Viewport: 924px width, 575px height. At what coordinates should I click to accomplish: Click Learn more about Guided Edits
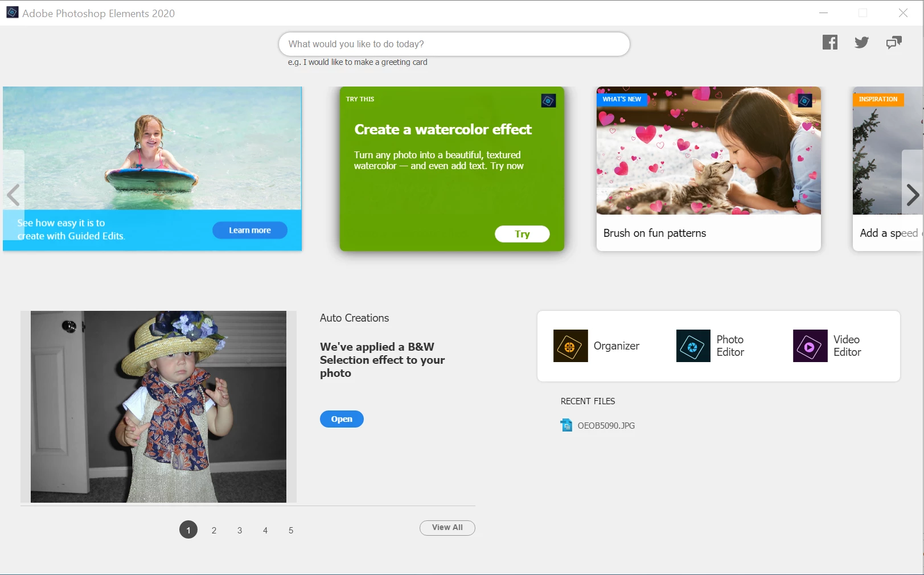click(250, 230)
